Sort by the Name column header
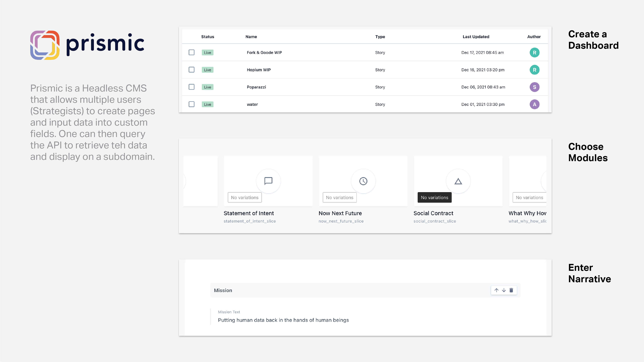Image resolution: width=644 pixels, height=362 pixels. coord(251,37)
